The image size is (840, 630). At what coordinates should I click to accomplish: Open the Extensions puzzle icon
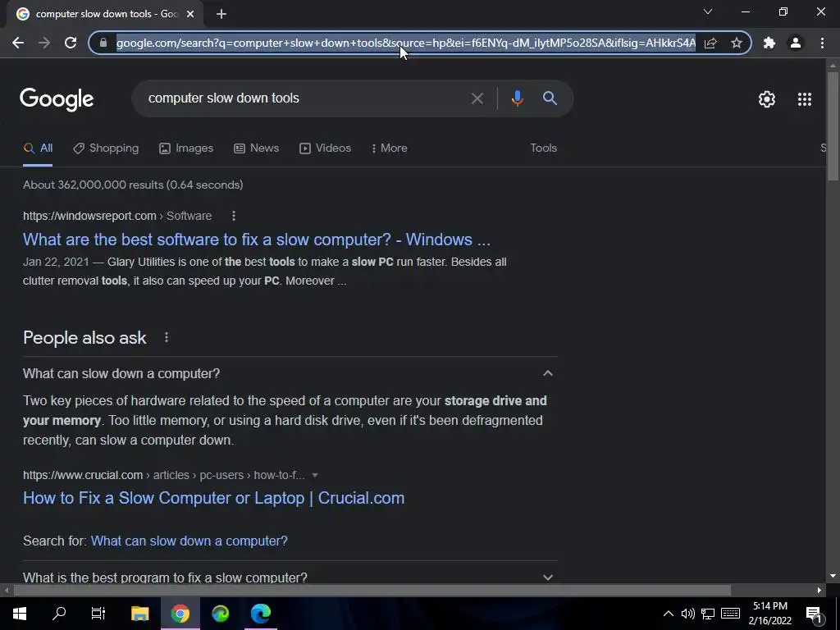tap(769, 43)
